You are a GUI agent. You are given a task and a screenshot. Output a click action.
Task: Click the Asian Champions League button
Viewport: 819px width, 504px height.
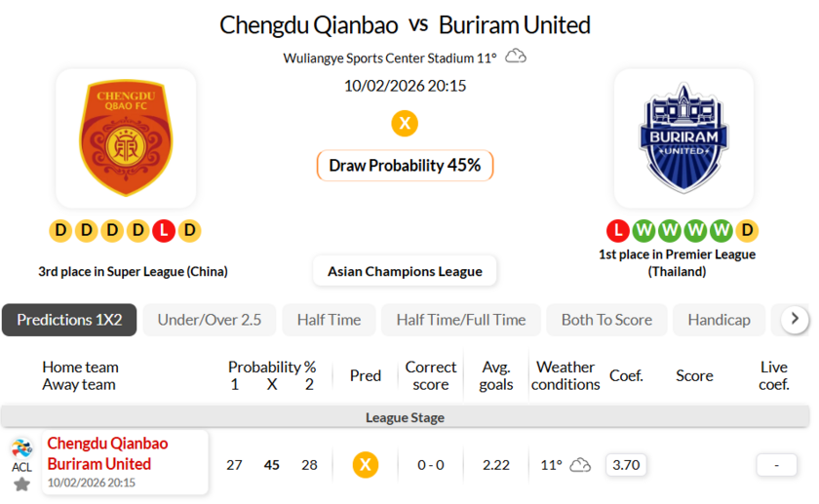pos(405,271)
